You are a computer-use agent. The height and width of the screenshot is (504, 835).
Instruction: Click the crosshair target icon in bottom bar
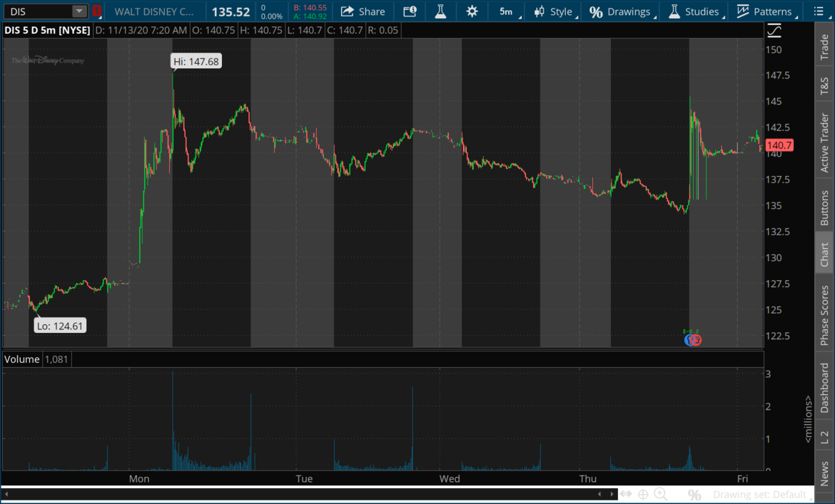pos(644,495)
